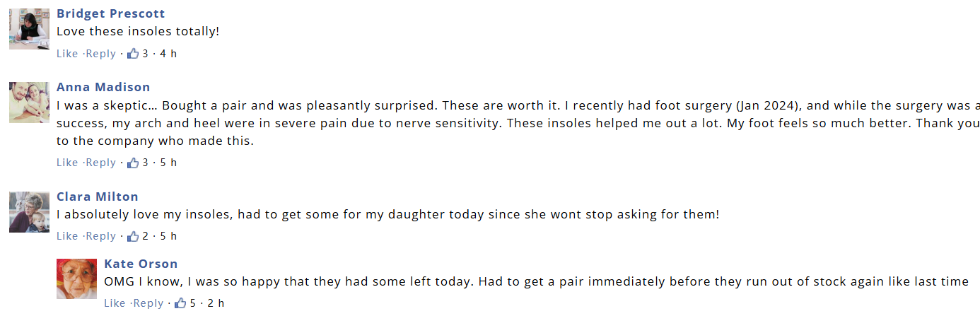The image size is (980, 316).
Task: Reply to Anna Madison's comment
Action: coord(100,163)
